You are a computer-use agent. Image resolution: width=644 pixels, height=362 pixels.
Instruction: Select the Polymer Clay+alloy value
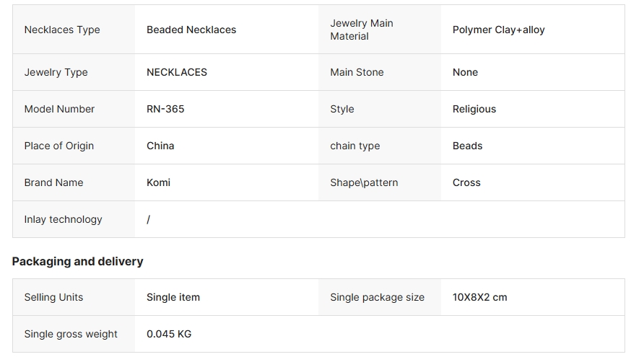[498, 30]
